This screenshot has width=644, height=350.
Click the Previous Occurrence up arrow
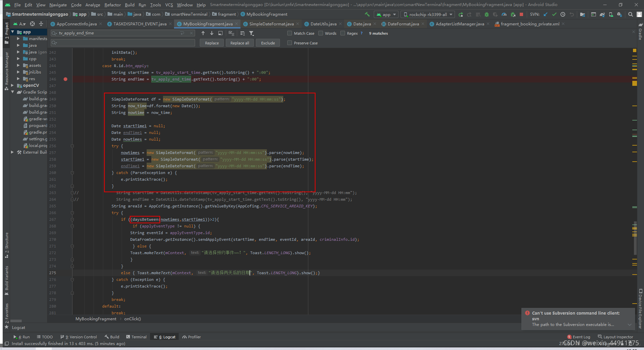click(203, 33)
